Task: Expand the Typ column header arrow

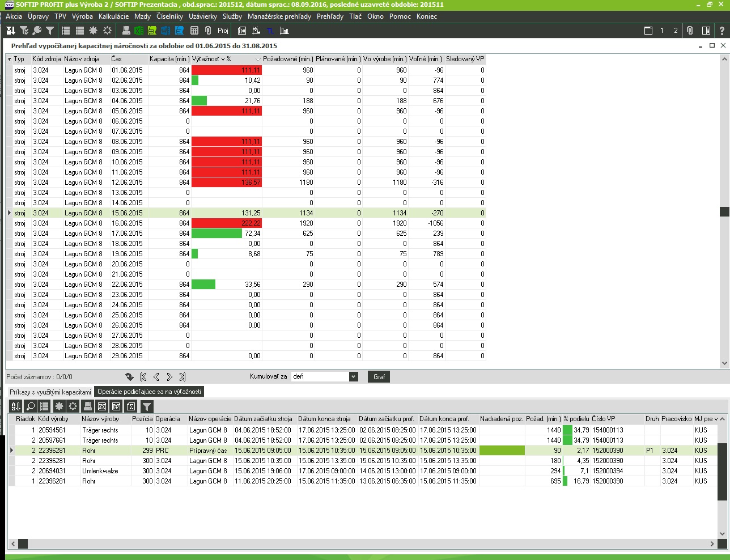Action: 10,59
